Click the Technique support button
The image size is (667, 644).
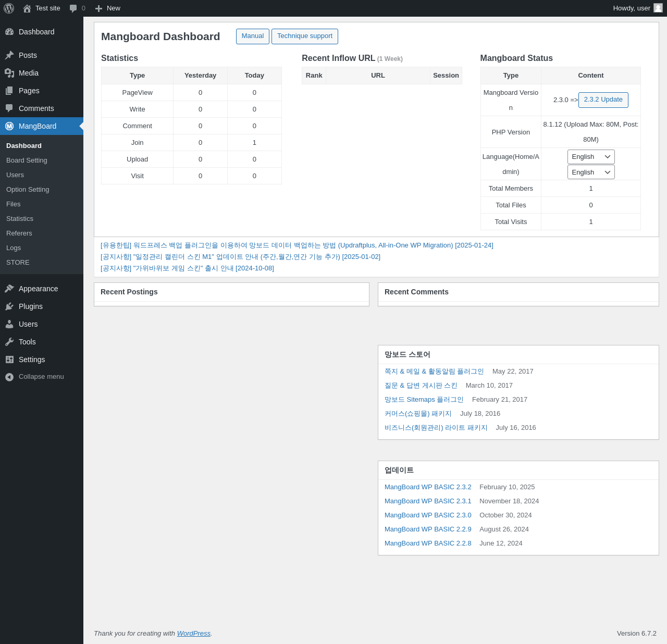(305, 36)
